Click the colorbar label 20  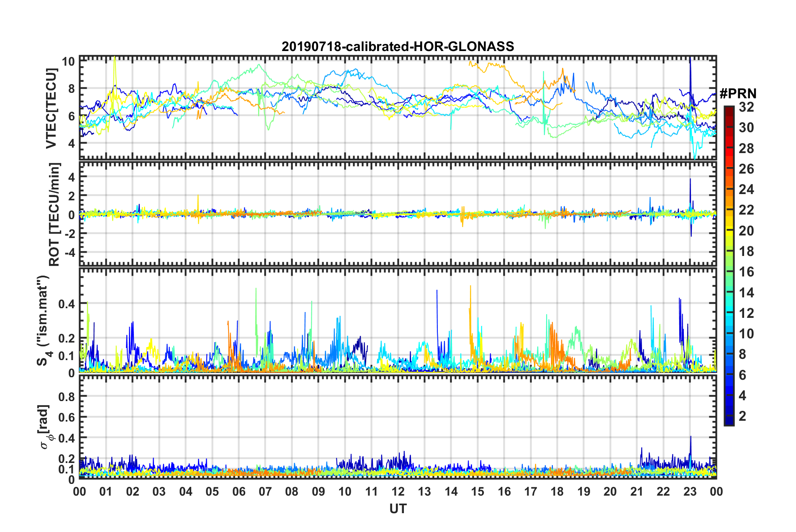(x=746, y=231)
